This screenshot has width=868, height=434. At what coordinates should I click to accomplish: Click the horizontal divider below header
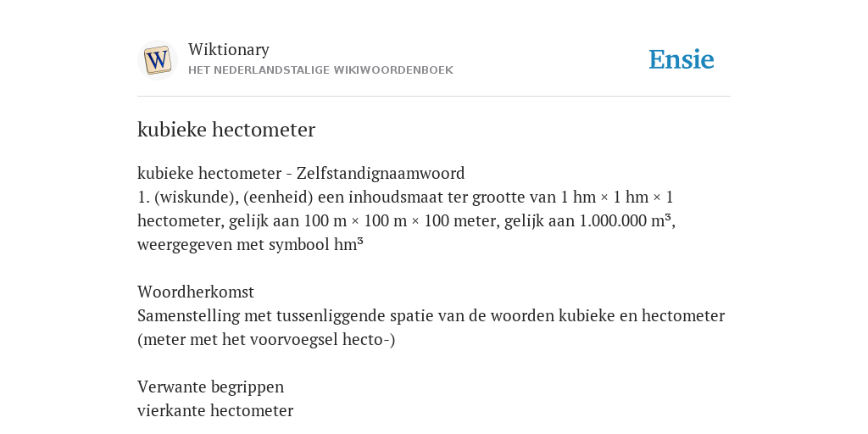(434, 97)
